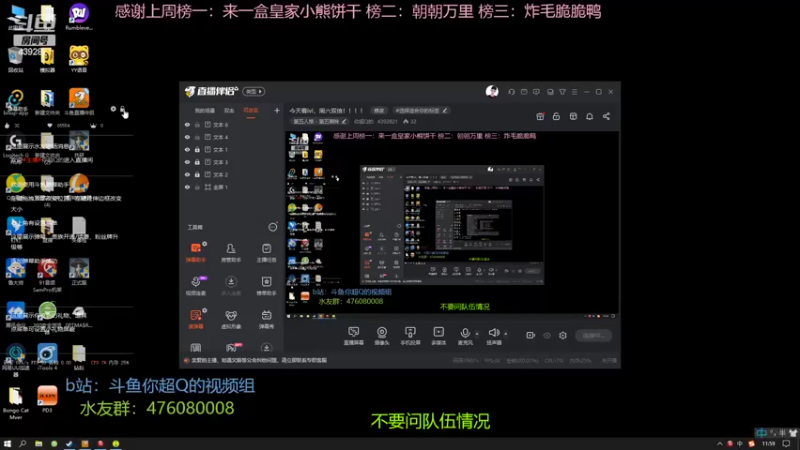Add a new scene with plus
This screenshot has height=450, width=800.
tap(277, 110)
